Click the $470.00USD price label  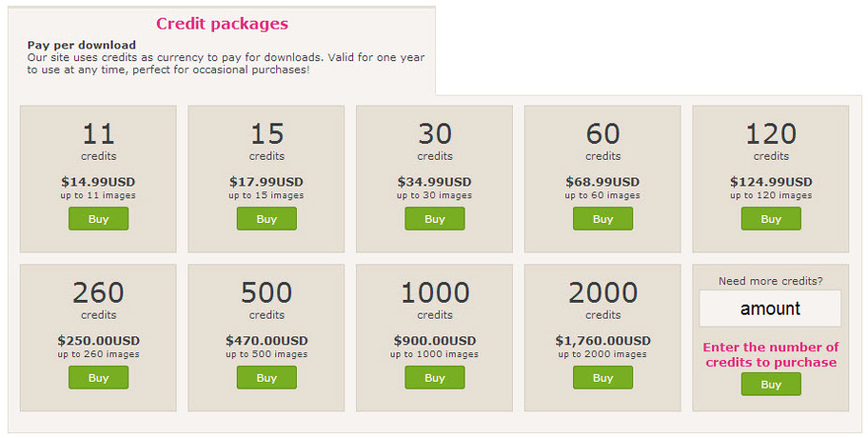(266, 340)
